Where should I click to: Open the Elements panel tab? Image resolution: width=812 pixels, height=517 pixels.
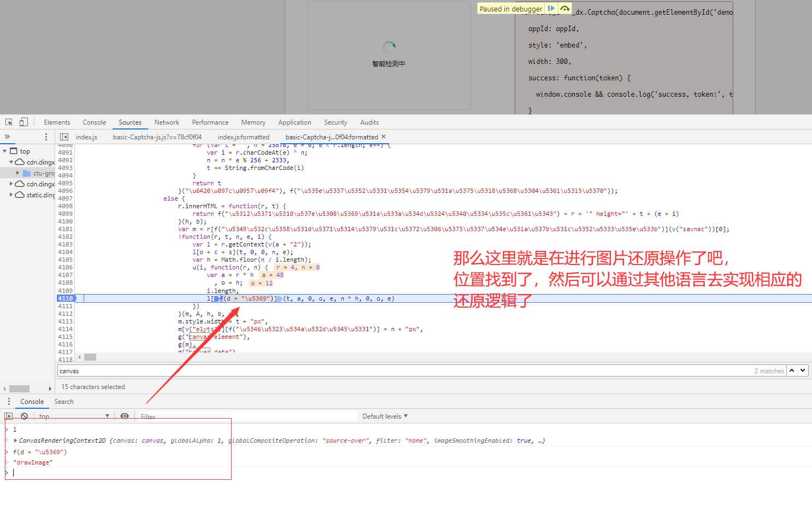point(57,122)
